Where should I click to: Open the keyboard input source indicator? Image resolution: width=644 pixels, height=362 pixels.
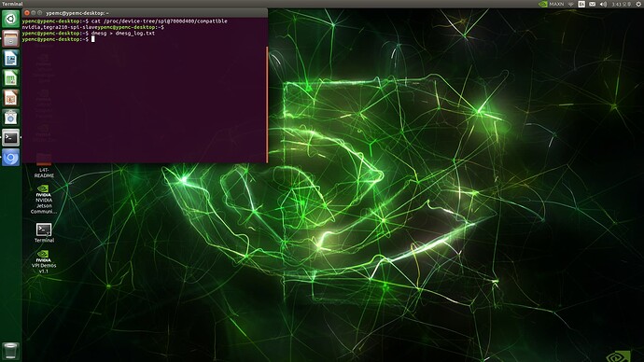click(x=581, y=4)
